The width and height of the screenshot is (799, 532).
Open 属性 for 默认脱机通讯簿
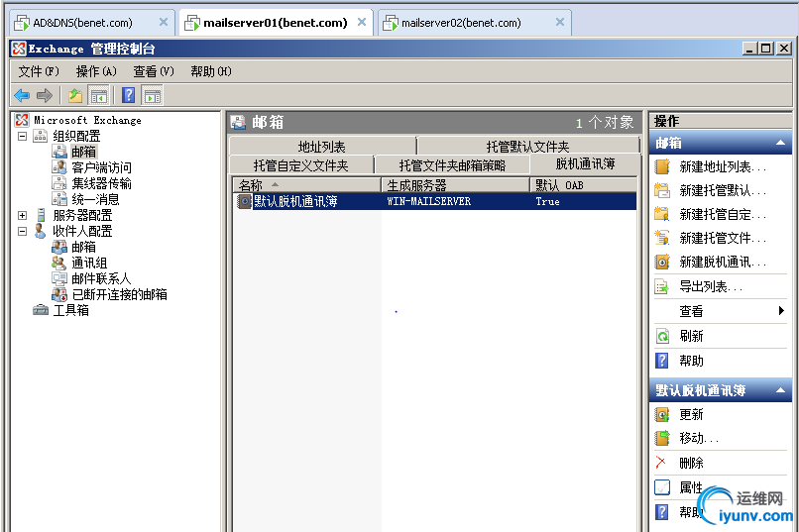[692, 487]
